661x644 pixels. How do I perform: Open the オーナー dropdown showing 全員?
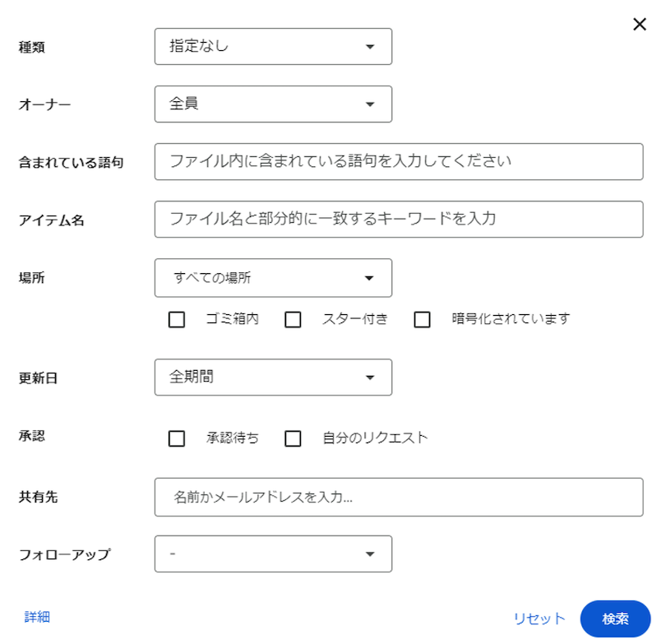273,104
